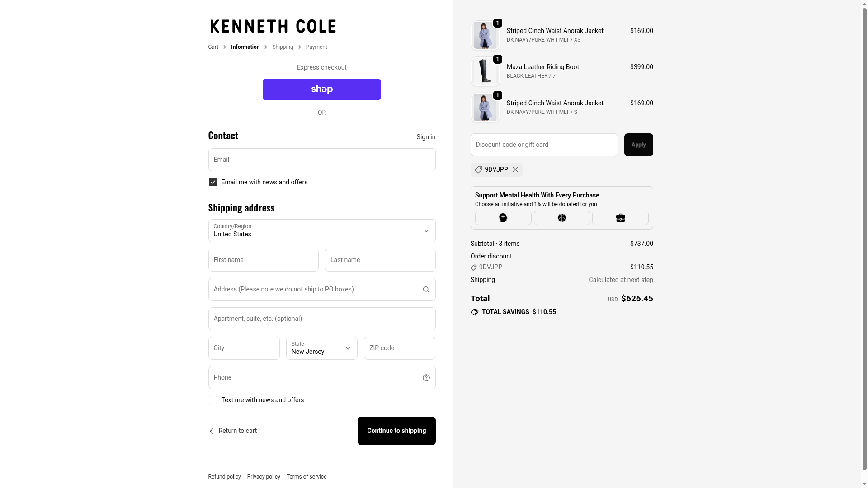The image size is (868, 488).
Task: Choose the head-with-plus donation initiative
Action: click(503, 218)
